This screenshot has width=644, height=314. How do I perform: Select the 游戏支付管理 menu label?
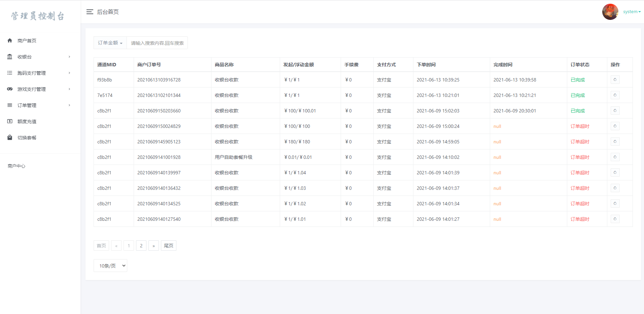pos(32,89)
